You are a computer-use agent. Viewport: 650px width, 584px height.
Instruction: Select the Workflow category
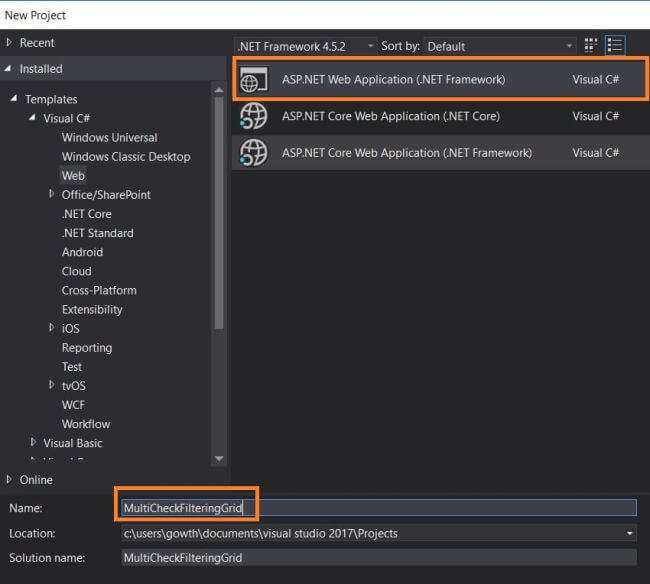tap(86, 424)
